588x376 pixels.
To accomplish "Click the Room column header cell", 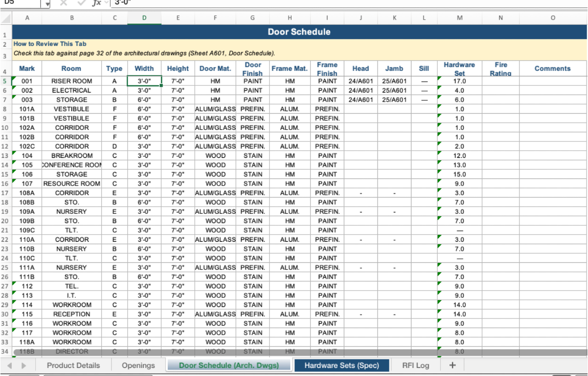I will [x=71, y=69].
